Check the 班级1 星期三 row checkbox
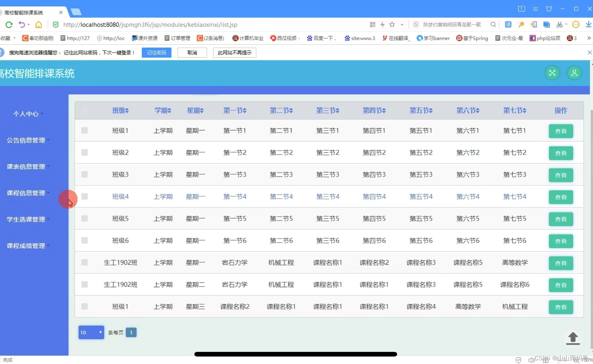 pos(84,306)
